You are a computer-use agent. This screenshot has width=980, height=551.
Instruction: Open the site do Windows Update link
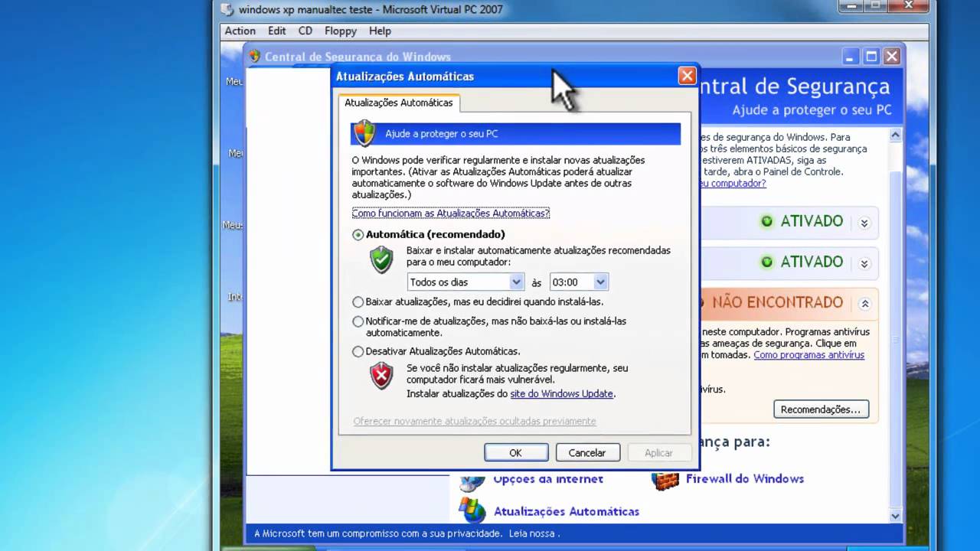pos(561,394)
